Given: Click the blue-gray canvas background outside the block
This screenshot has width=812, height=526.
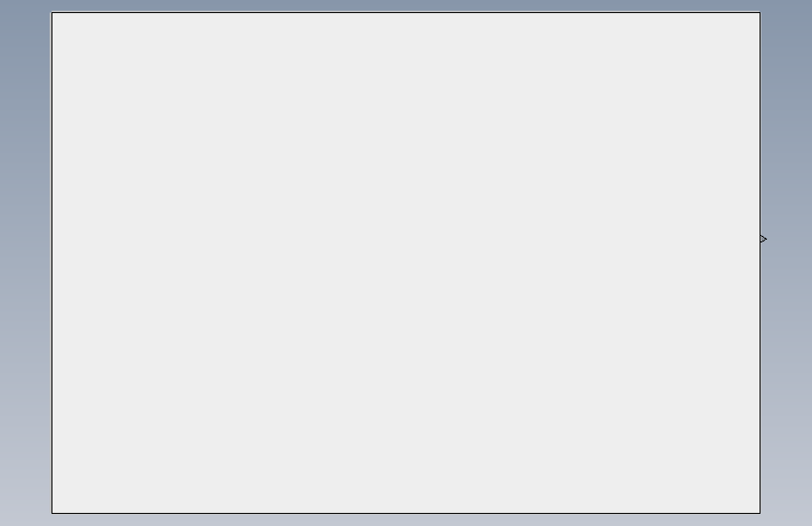Looking at the screenshot, I should 25,259.
